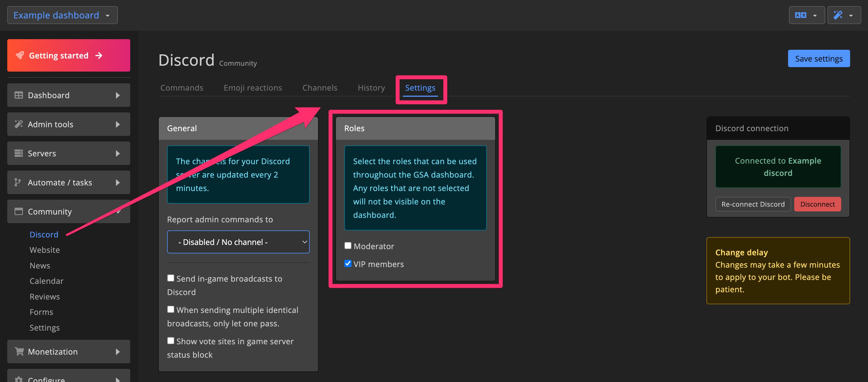Open the Example dashboard selector

pyautogui.click(x=62, y=15)
